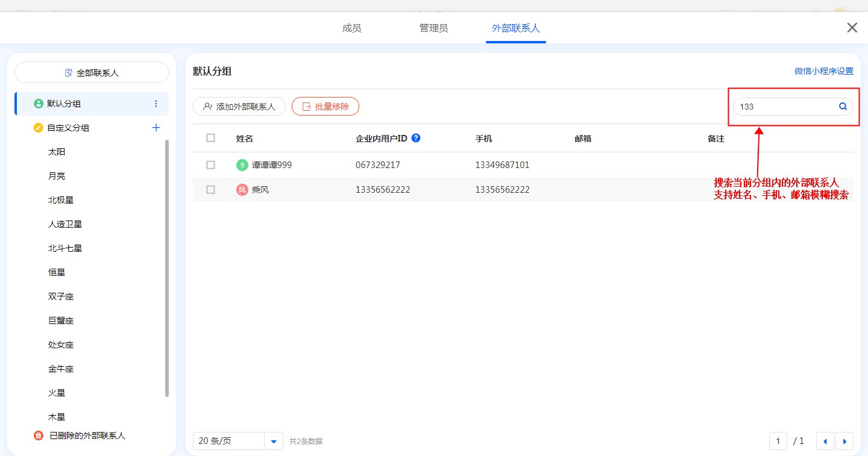
Task: Open the three-dot menu for 默认分组
Action: pyautogui.click(x=156, y=104)
